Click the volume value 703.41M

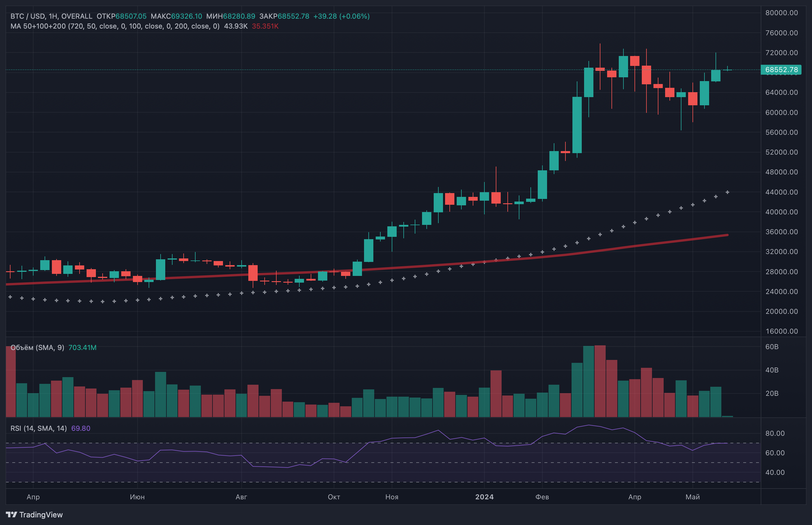coord(82,347)
